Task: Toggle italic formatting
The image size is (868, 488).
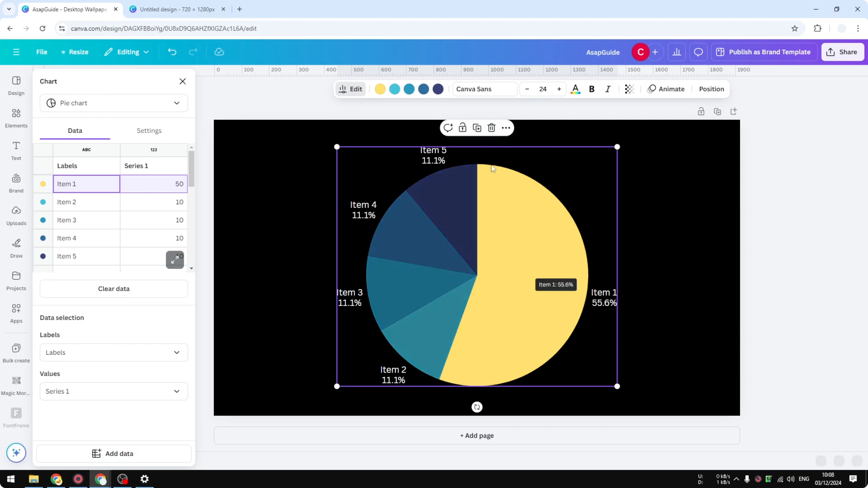Action: [608, 89]
